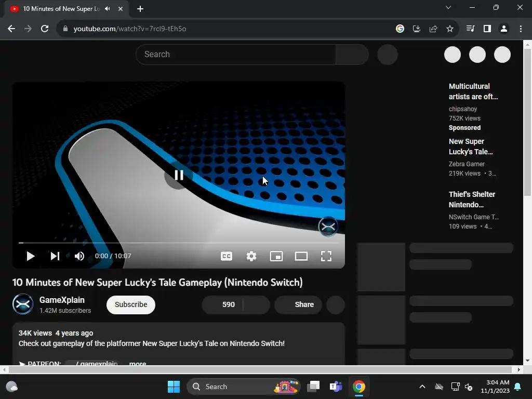Open GameXplain channel avatar
532x399 pixels.
(23, 304)
